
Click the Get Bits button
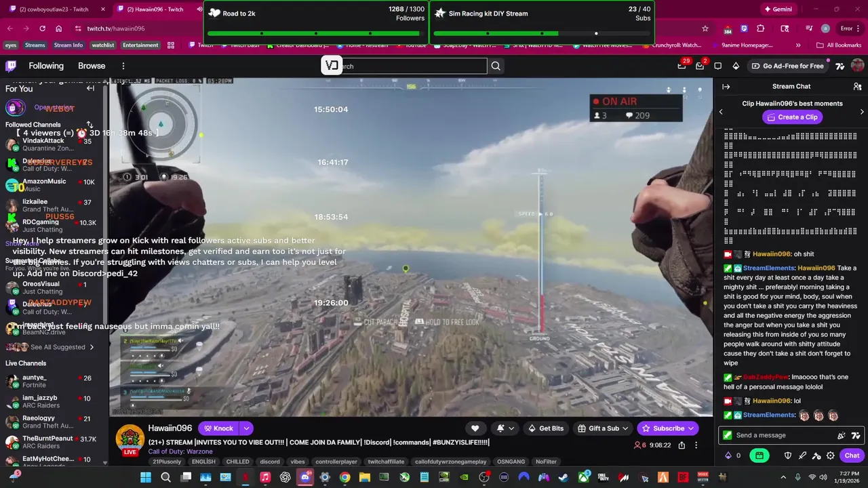click(x=546, y=428)
